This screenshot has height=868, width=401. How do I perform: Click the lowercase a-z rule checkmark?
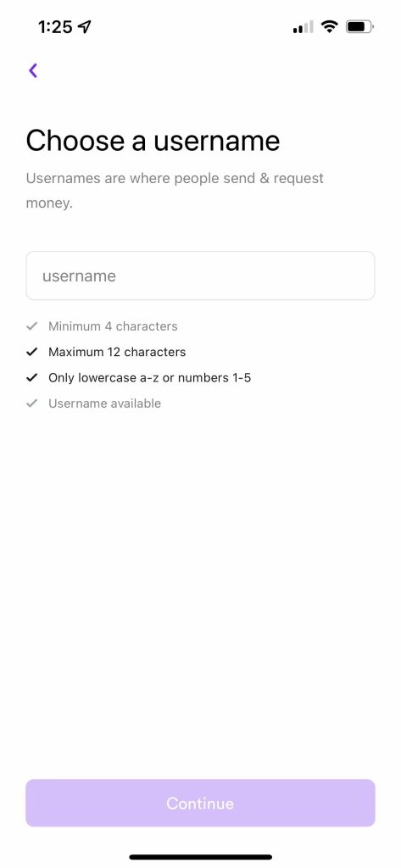click(32, 377)
